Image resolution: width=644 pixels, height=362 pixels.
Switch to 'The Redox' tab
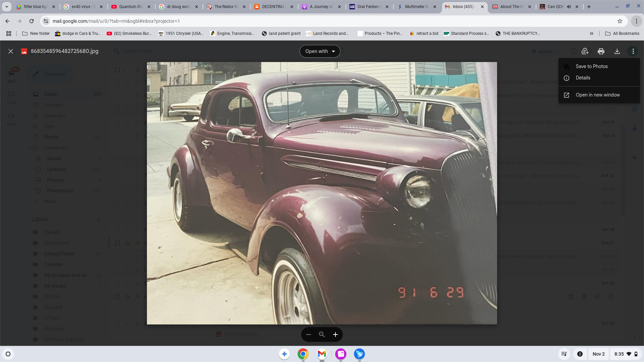click(226, 7)
